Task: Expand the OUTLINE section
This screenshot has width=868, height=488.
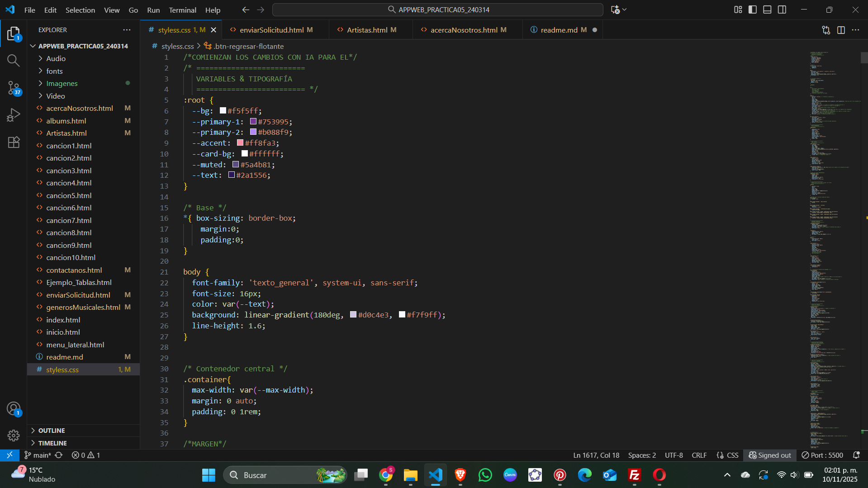Action: 52,431
